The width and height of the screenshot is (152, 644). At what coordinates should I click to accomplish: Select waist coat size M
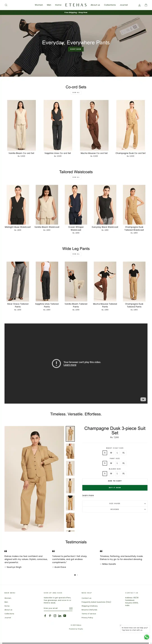[111, 453]
